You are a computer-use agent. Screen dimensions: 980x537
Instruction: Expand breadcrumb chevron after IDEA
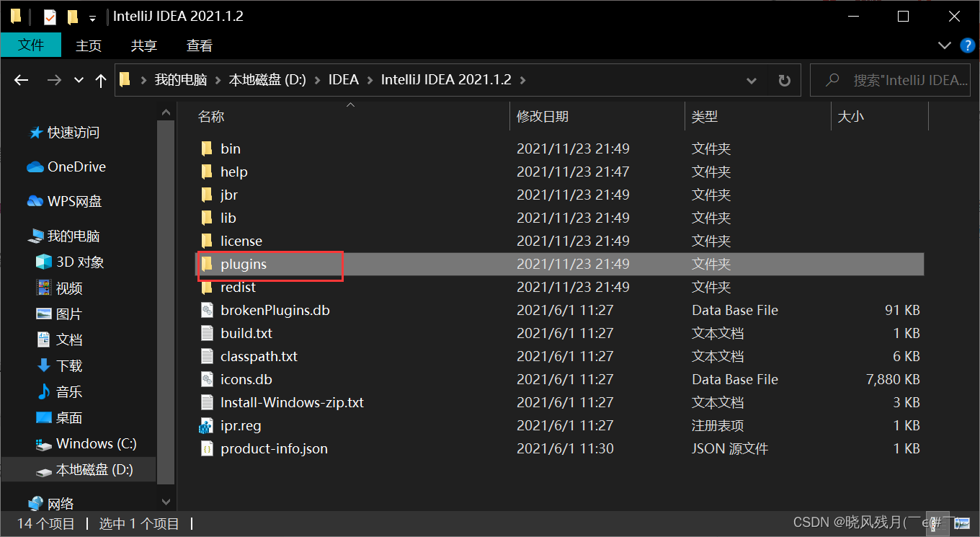[x=370, y=80]
